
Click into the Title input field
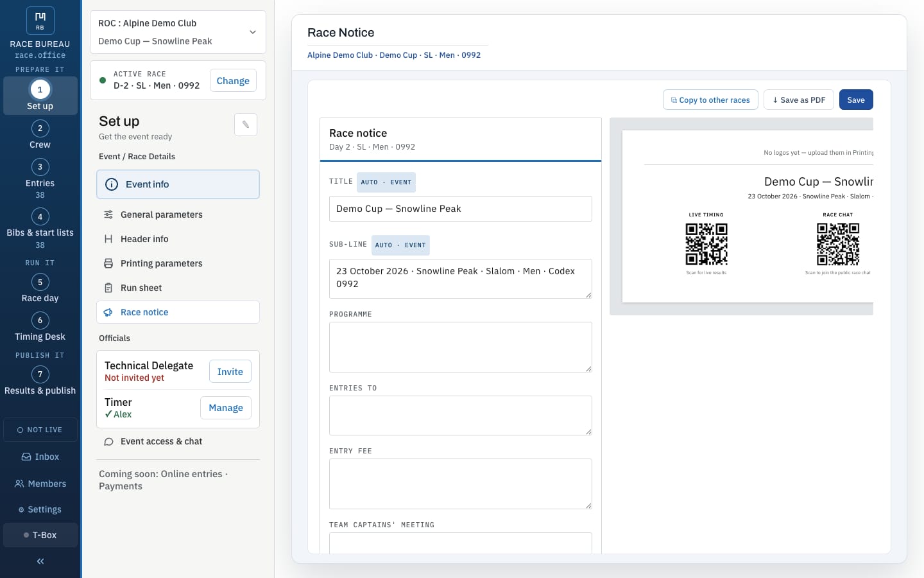click(x=461, y=209)
